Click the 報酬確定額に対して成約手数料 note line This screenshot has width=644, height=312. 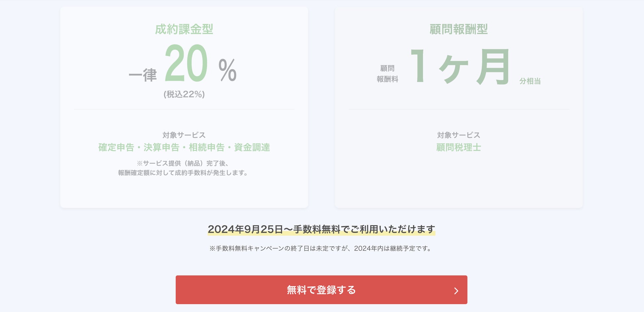point(183,173)
